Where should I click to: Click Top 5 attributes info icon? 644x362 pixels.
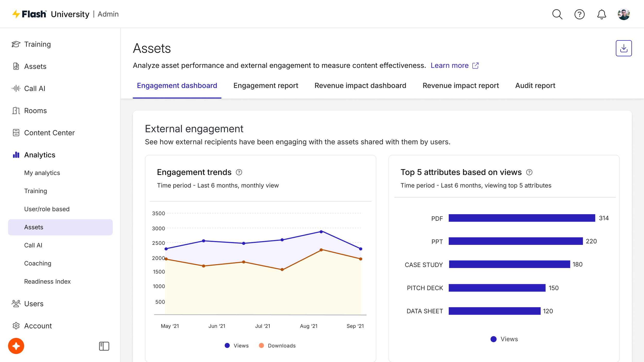pyautogui.click(x=529, y=172)
